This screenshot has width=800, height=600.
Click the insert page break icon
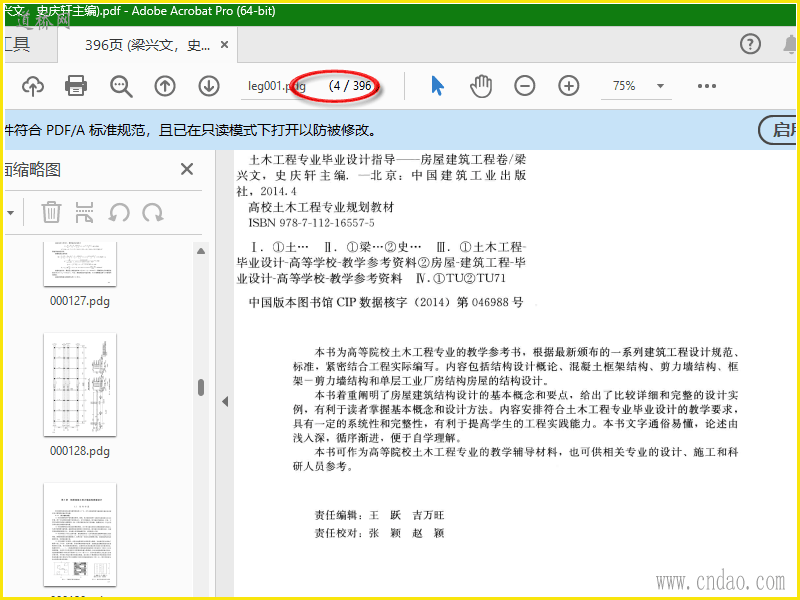[85, 212]
